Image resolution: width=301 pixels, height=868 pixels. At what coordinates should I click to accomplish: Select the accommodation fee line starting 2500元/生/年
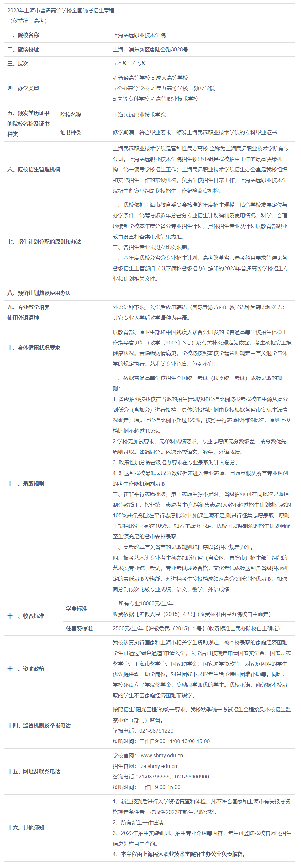tap(196, 628)
